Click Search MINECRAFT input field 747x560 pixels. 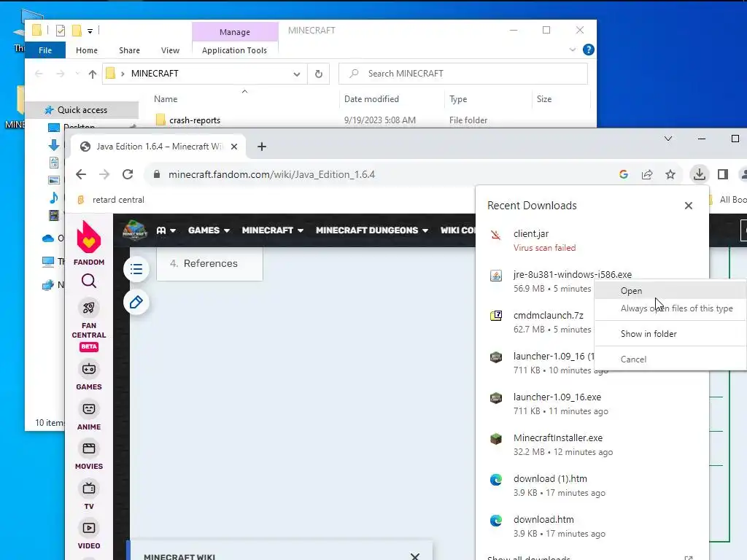point(463,74)
